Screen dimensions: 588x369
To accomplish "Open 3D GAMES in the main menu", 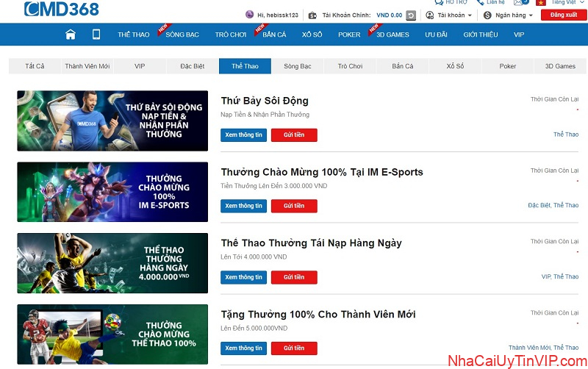I will pyautogui.click(x=392, y=35).
